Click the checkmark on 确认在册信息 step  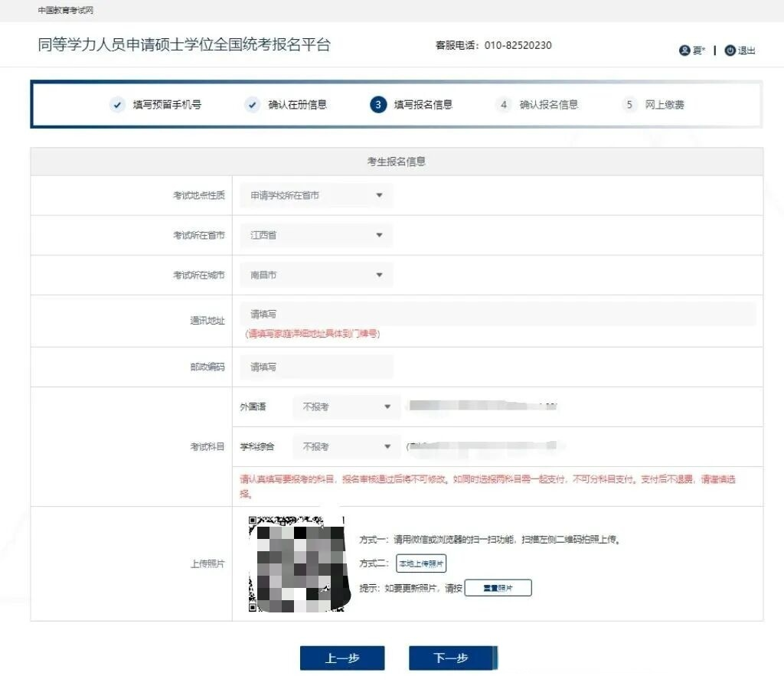point(253,105)
